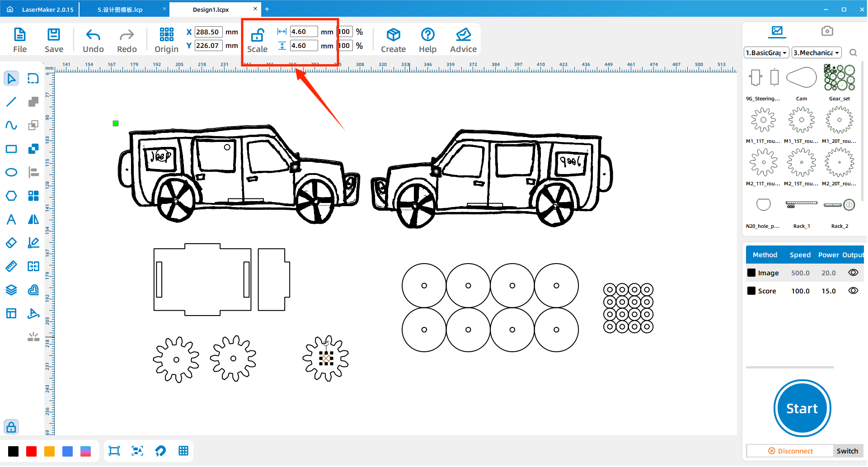This screenshot has height=467, width=868.
Task: Search the shape library
Action: 853,53
